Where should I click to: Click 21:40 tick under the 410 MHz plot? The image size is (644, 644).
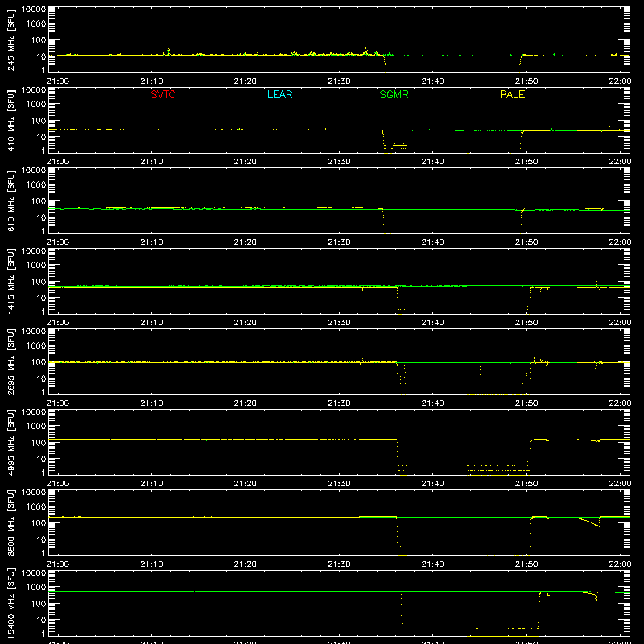pyautogui.click(x=432, y=162)
